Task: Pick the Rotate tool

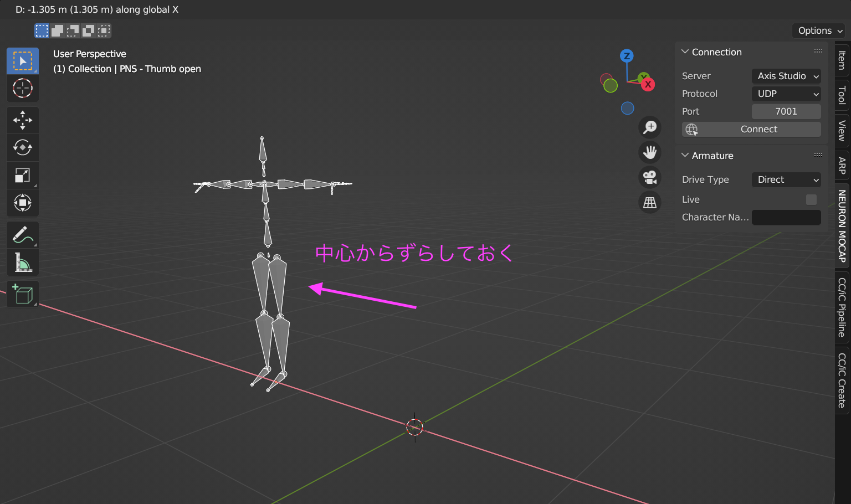Action: coord(23,147)
